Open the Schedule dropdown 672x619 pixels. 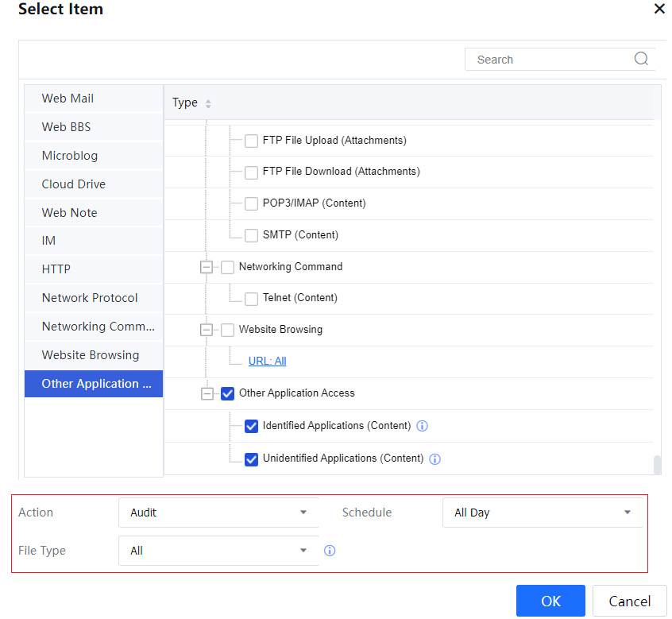click(543, 513)
